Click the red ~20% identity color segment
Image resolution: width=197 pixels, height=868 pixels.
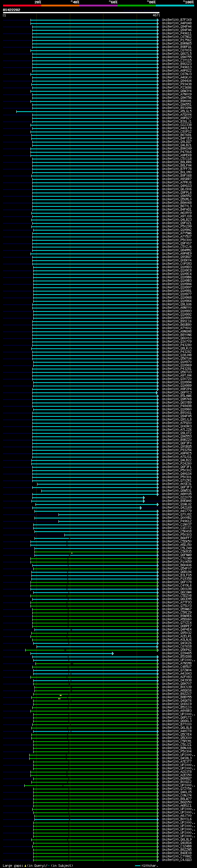click(22, 6)
